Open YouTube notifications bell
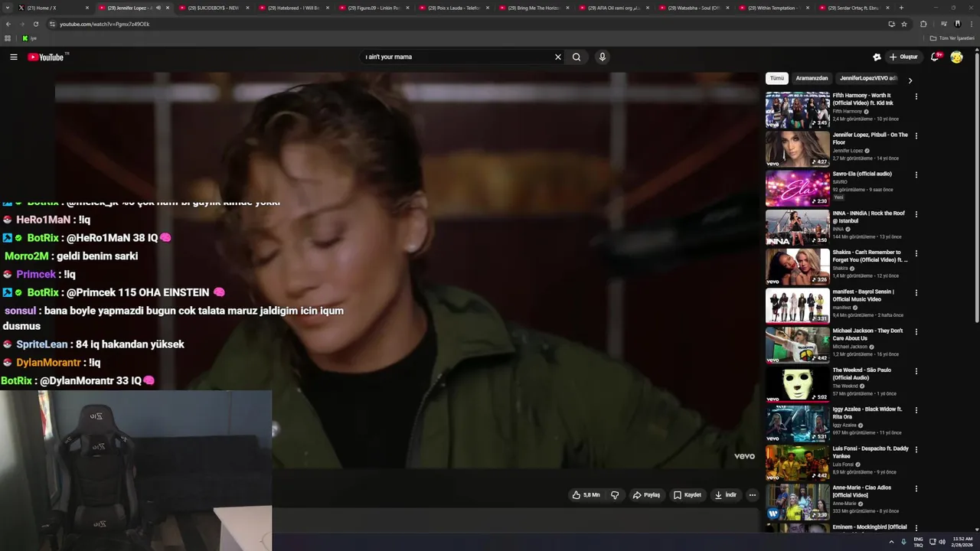 pos(935,57)
